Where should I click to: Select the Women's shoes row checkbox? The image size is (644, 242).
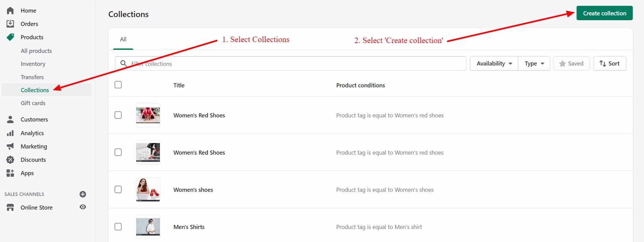(118, 189)
